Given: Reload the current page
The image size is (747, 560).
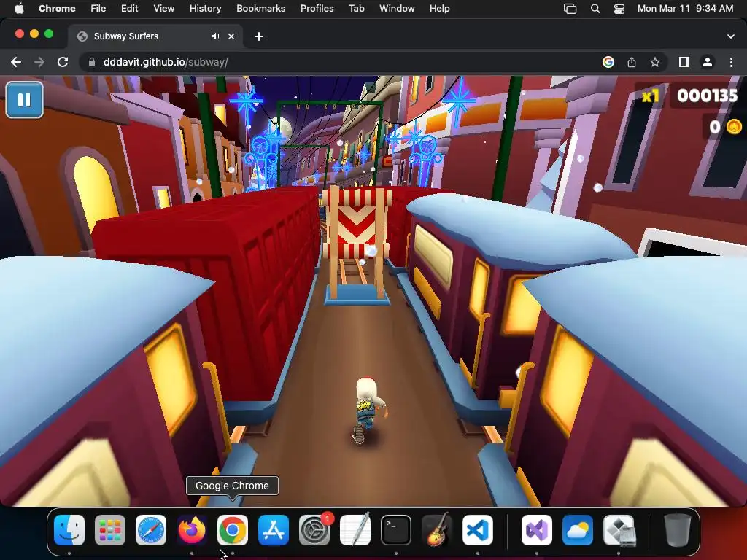Looking at the screenshot, I should [63, 63].
